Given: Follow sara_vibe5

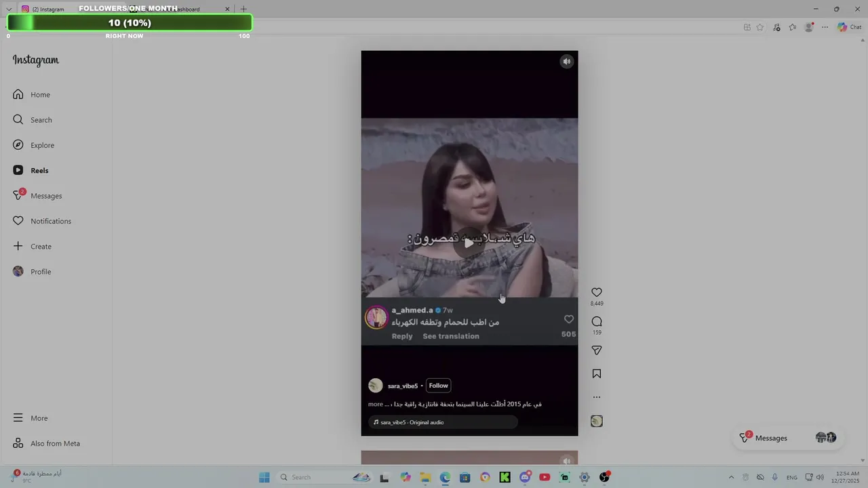Looking at the screenshot, I should click(x=438, y=386).
